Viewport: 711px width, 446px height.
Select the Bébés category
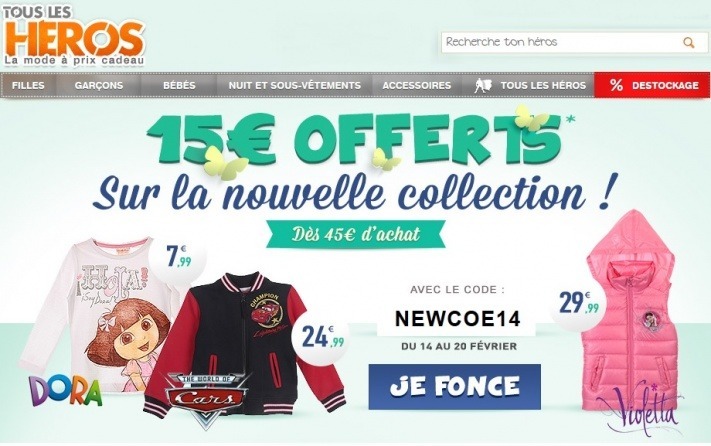pyautogui.click(x=179, y=85)
